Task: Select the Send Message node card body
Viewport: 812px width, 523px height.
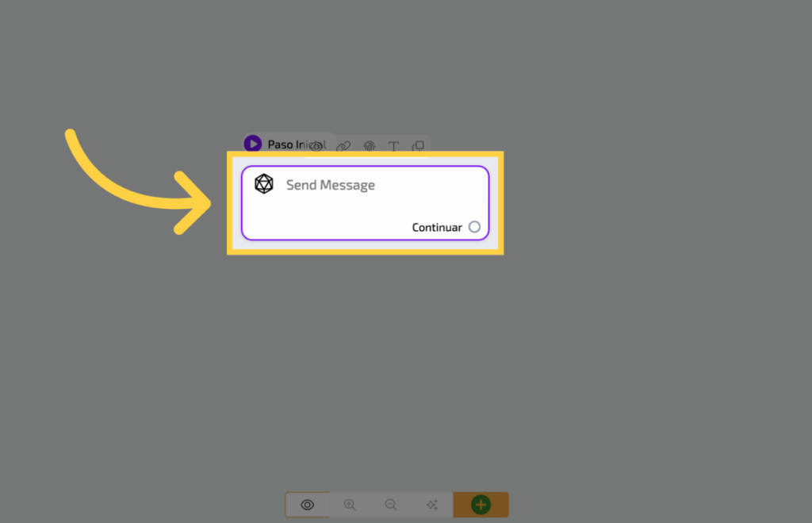Action: (x=365, y=203)
